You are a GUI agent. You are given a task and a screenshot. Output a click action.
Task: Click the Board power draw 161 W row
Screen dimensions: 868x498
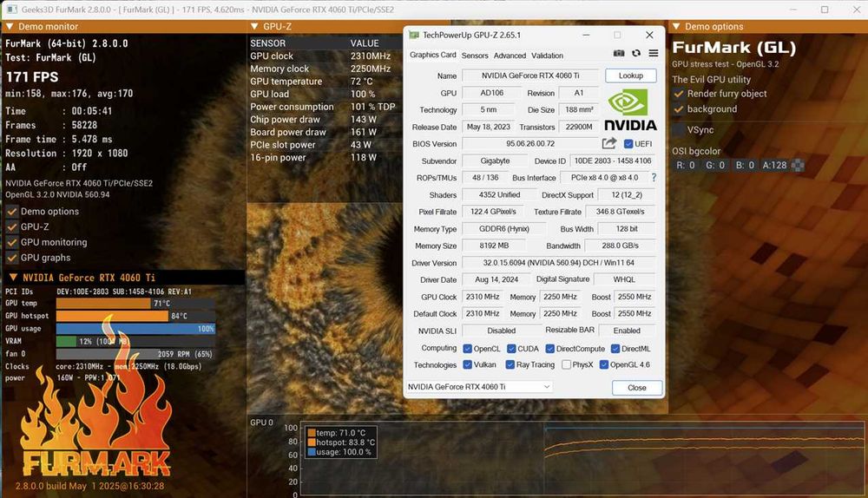(x=325, y=132)
